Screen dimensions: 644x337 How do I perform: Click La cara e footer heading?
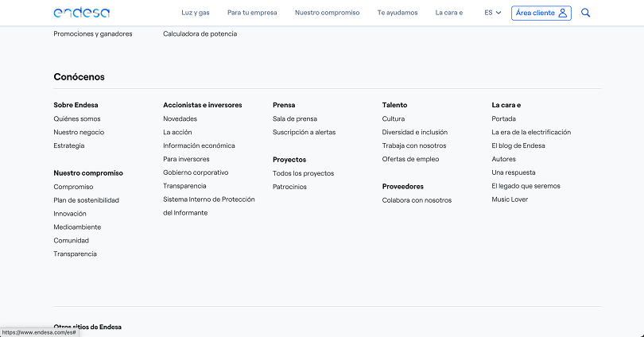click(506, 105)
